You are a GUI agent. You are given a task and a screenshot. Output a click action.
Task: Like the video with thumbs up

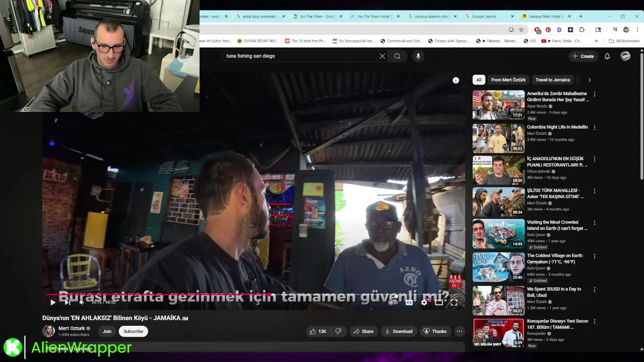point(318,331)
